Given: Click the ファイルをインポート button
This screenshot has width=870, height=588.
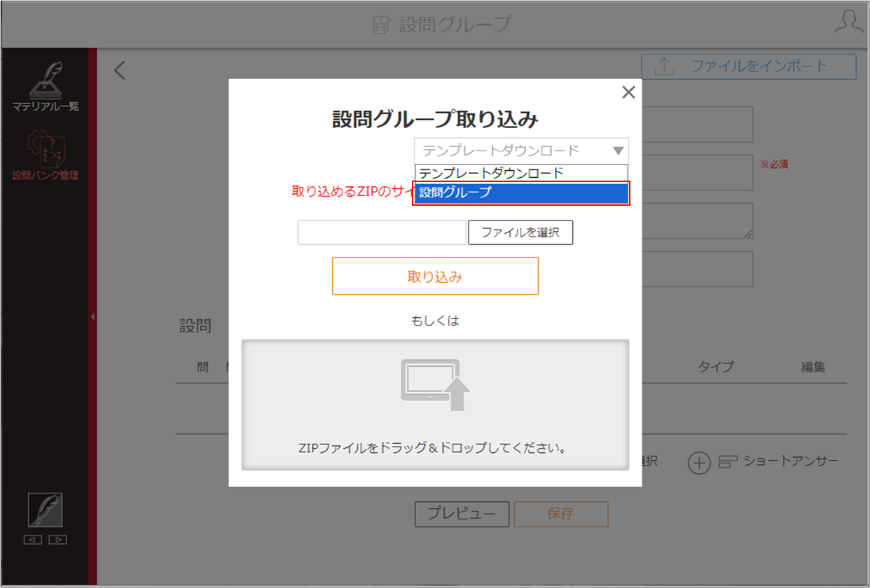Looking at the screenshot, I should coord(749,66).
